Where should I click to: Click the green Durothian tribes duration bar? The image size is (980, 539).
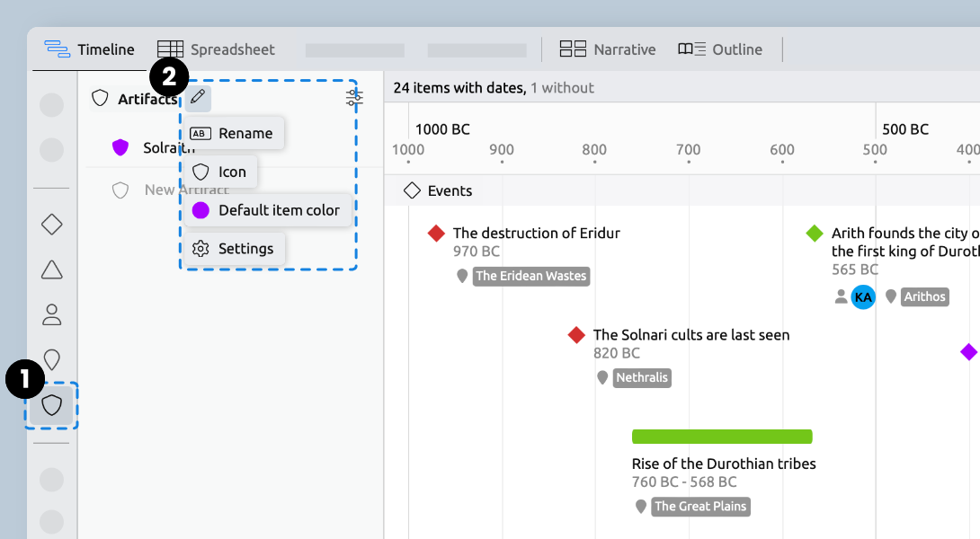722,437
